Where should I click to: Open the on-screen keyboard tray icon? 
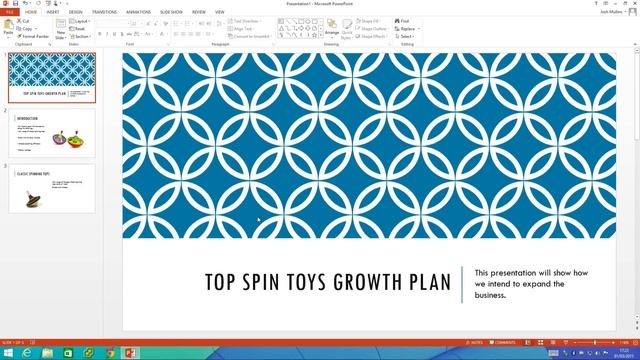coord(553,353)
